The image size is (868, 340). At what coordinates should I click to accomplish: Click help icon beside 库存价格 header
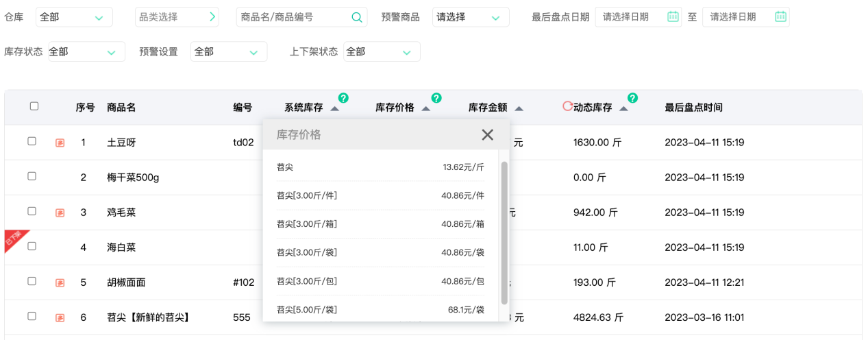pyautogui.click(x=436, y=98)
